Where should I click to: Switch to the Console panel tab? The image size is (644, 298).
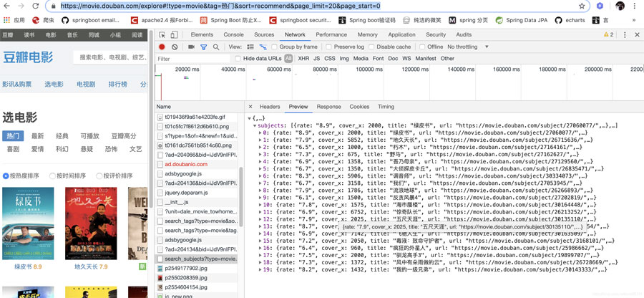click(234, 35)
